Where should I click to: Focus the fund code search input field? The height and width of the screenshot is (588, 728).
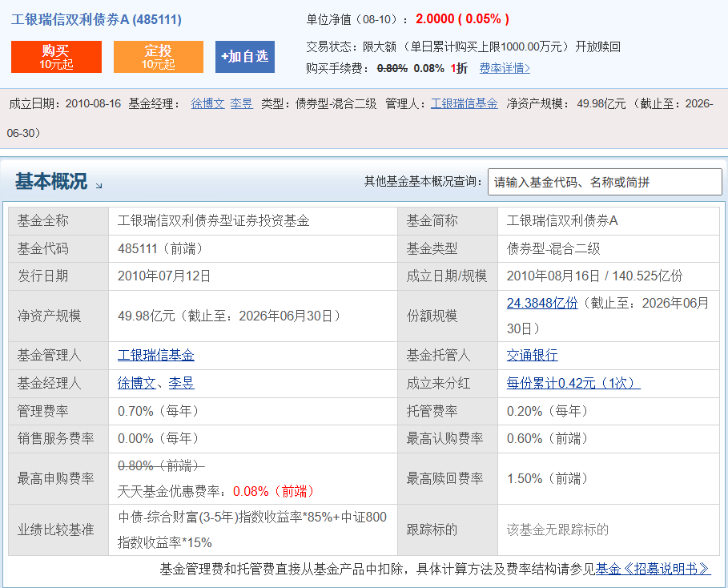pos(605,182)
